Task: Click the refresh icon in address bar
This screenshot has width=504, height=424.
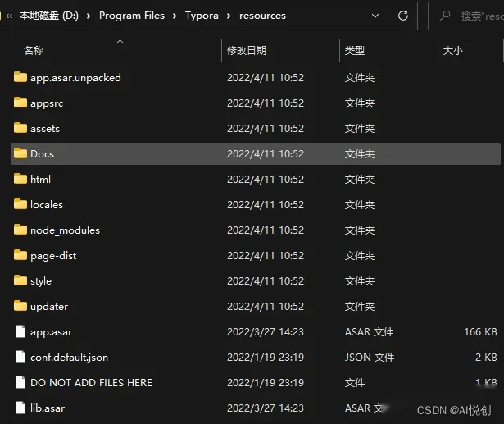Action: tap(403, 16)
